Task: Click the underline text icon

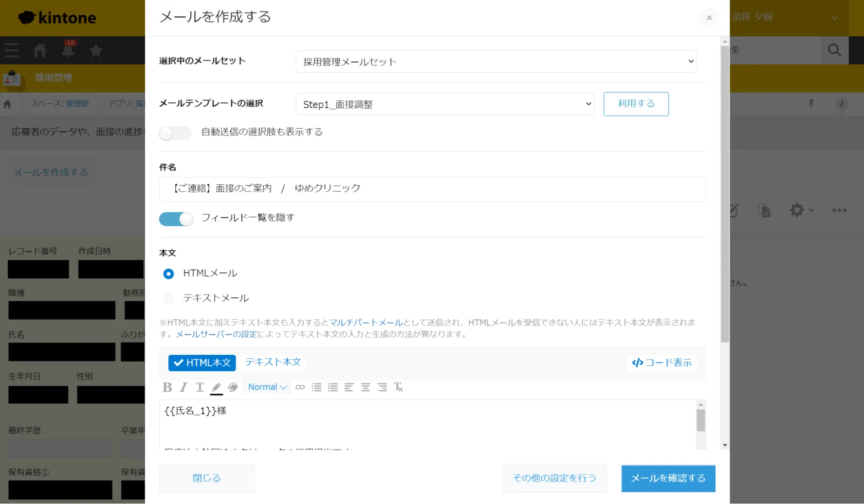Action: click(x=200, y=387)
